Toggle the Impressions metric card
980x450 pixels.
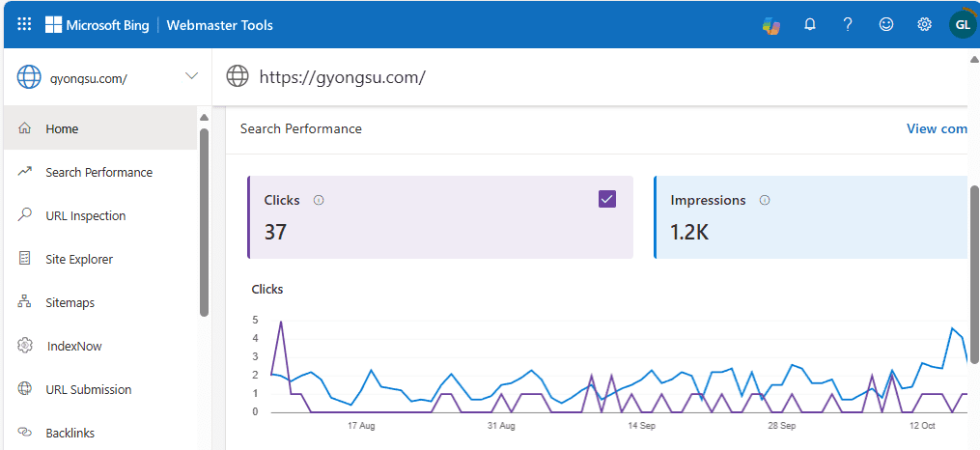point(811,217)
